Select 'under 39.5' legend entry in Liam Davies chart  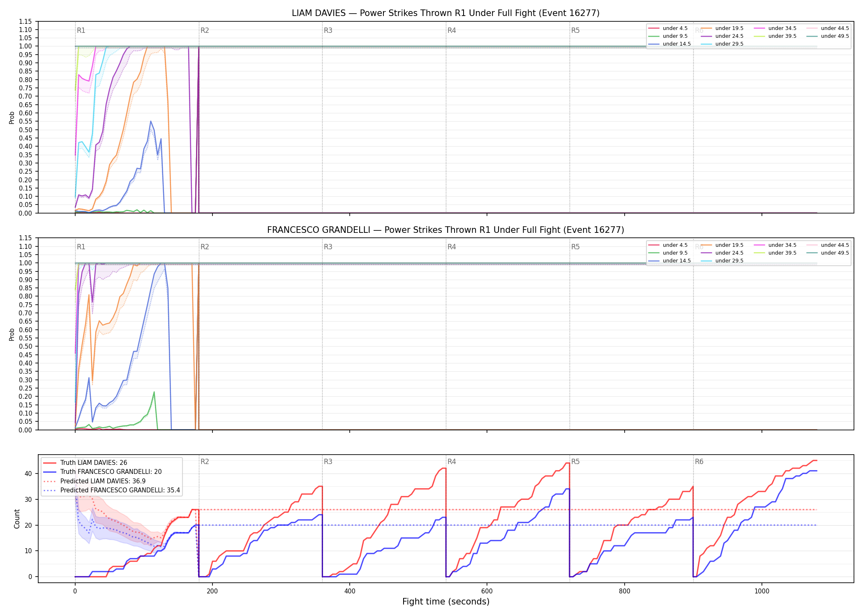[775, 36]
